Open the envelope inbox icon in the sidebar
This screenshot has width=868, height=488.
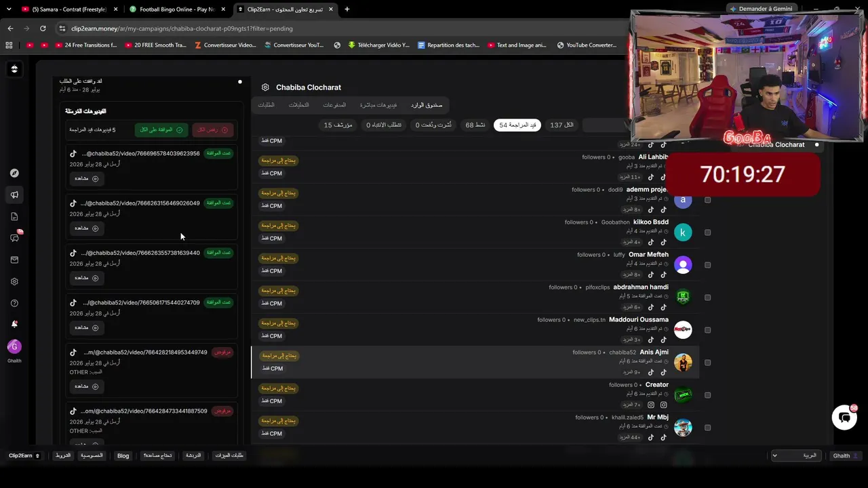click(14, 260)
